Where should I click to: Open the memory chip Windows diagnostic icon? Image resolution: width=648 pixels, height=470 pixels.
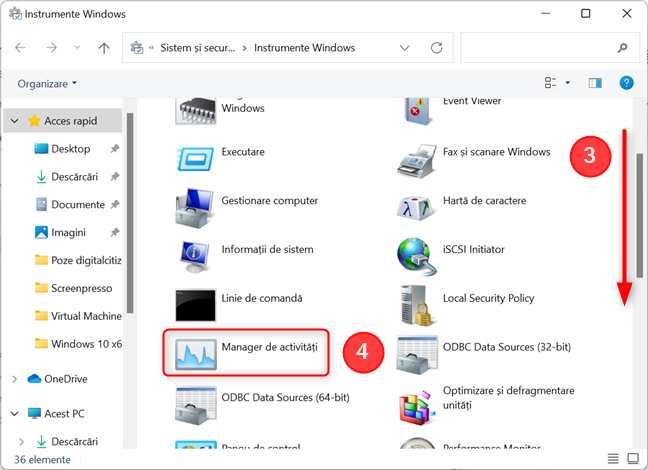(195, 111)
